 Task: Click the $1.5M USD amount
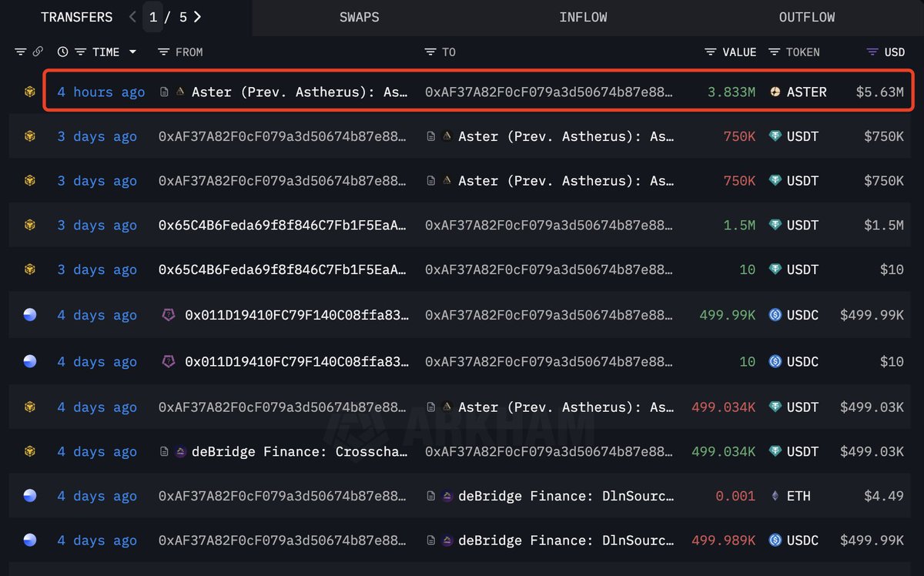pyautogui.click(x=884, y=225)
